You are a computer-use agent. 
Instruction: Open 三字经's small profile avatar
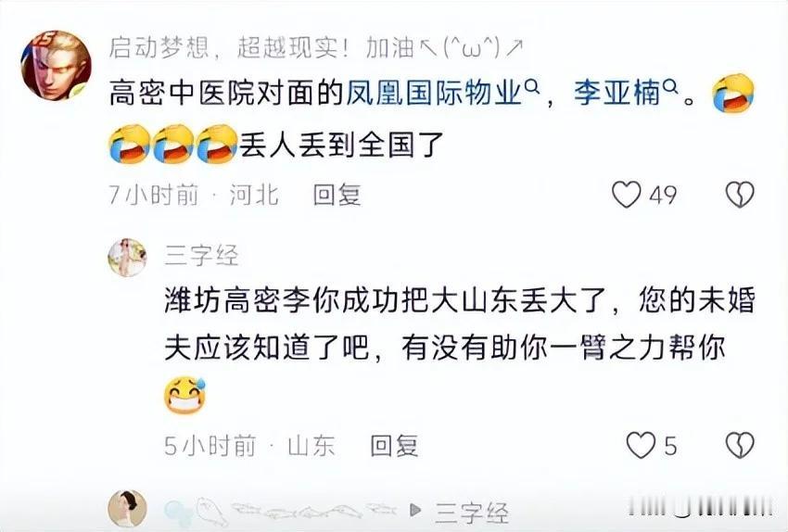coord(127,258)
